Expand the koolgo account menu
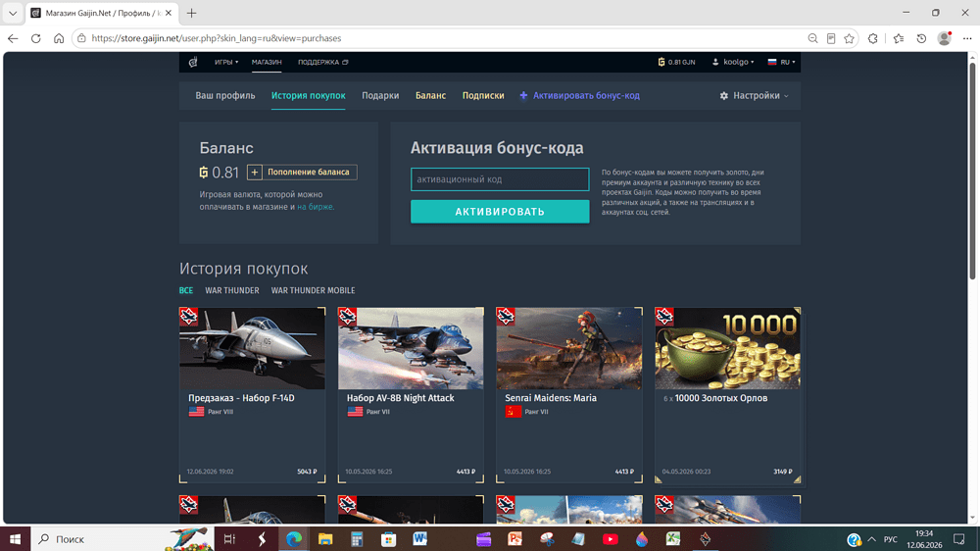 733,62
